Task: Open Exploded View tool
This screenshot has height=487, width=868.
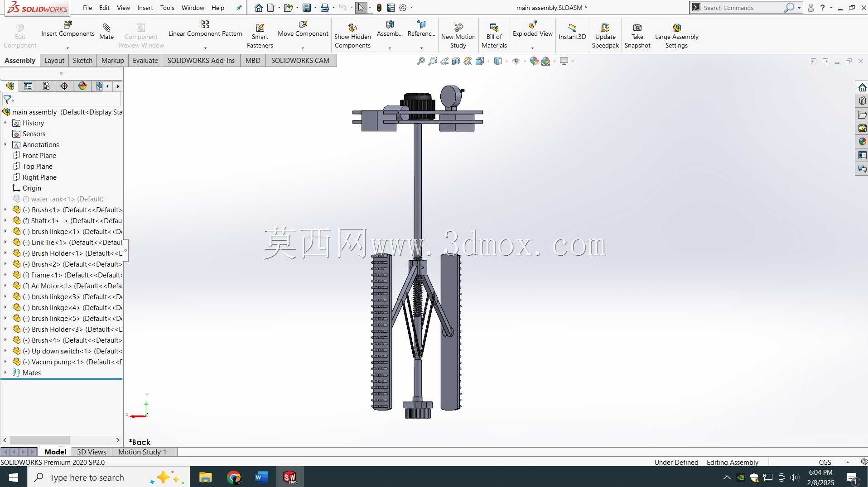Action: tap(533, 29)
